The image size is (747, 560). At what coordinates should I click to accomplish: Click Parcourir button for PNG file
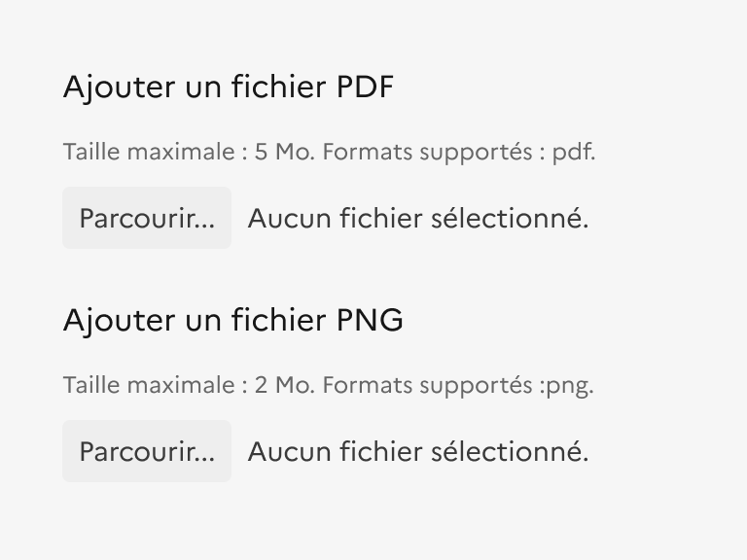tap(147, 452)
